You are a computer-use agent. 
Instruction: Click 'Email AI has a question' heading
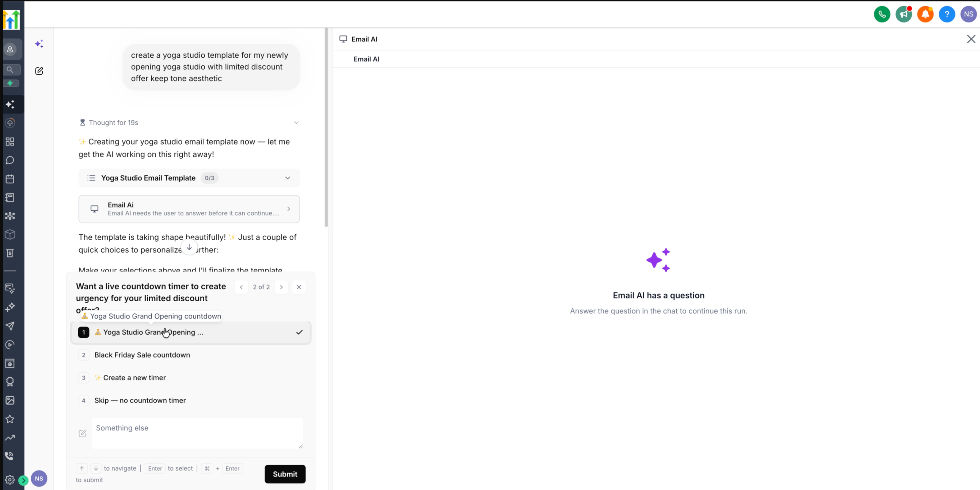(658, 295)
